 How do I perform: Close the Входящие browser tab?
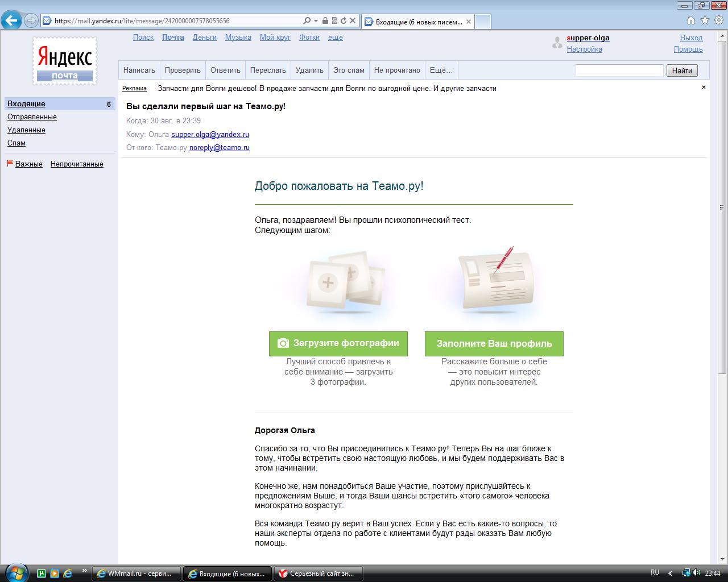click(469, 22)
